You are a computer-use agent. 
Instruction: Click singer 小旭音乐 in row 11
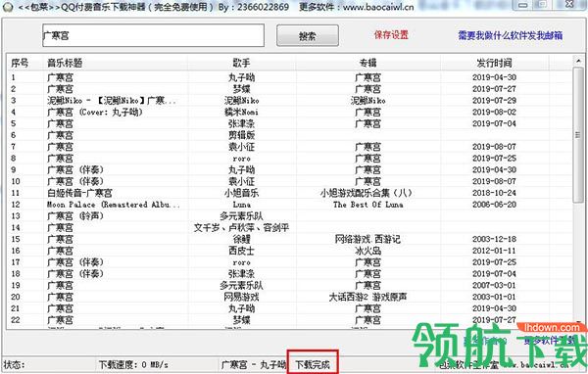pyautogui.click(x=241, y=193)
